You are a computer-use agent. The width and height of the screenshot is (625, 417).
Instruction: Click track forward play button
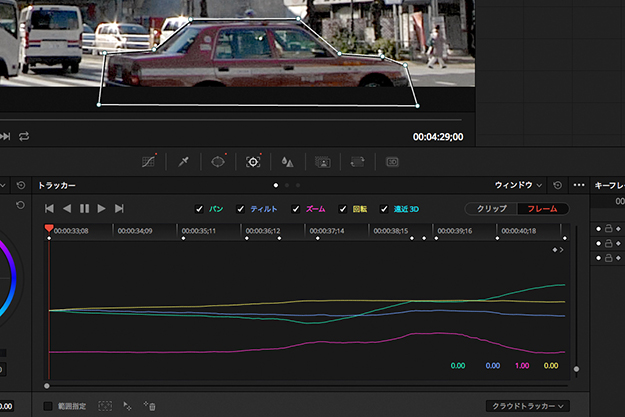click(101, 208)
